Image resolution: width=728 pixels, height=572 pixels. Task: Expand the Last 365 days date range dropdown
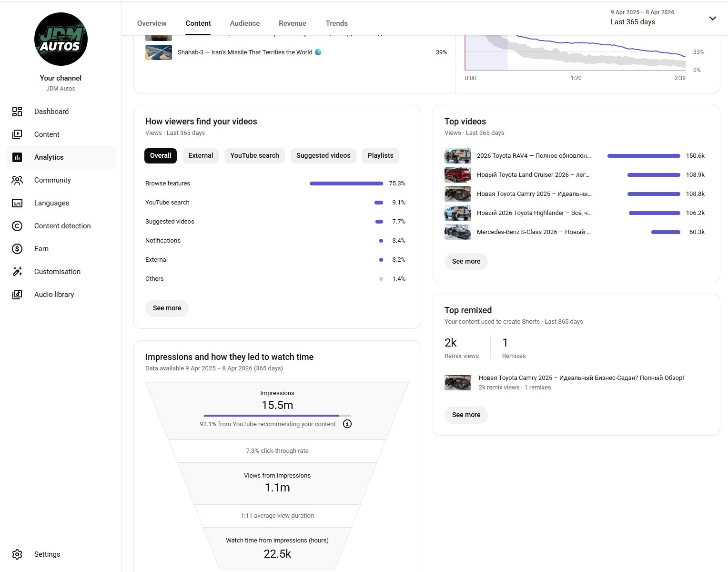(712, 18)
